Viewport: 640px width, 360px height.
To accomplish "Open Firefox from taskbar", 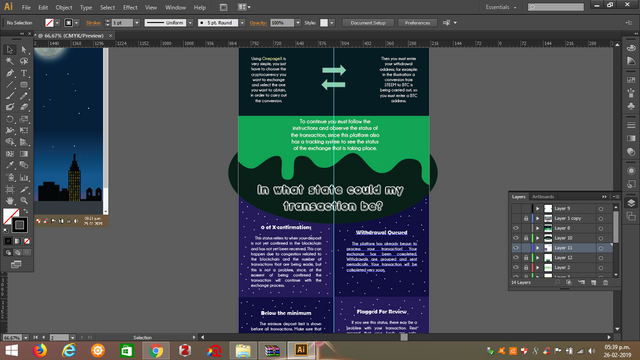I will tap(40, 351).
